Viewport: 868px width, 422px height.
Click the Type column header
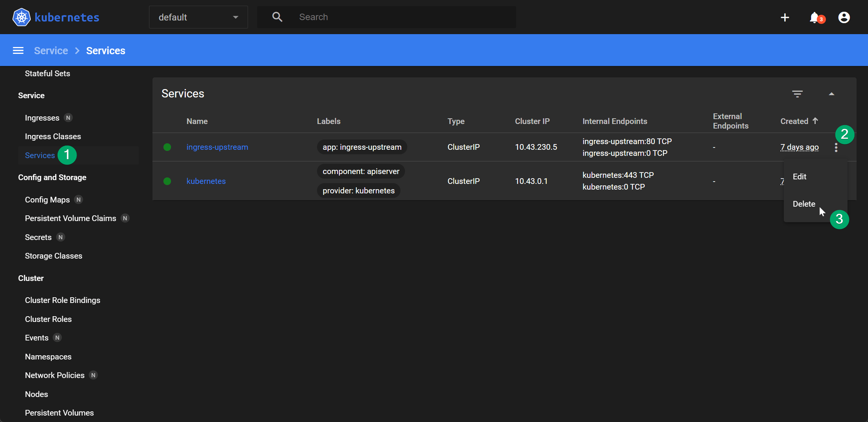(456, 121)
